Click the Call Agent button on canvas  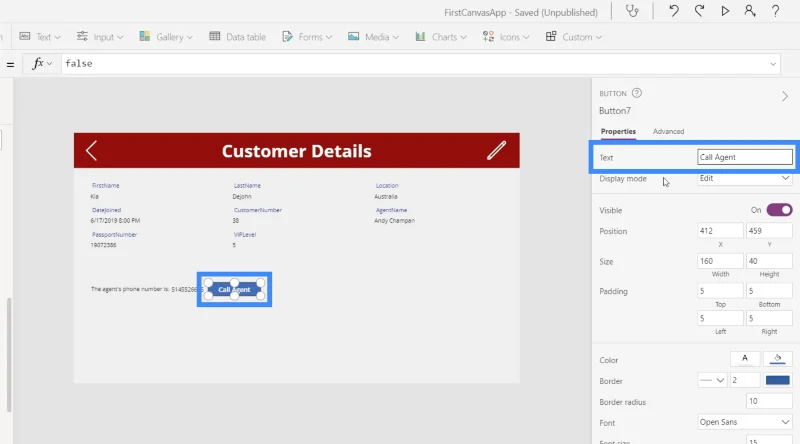click(x=234, y=289)
